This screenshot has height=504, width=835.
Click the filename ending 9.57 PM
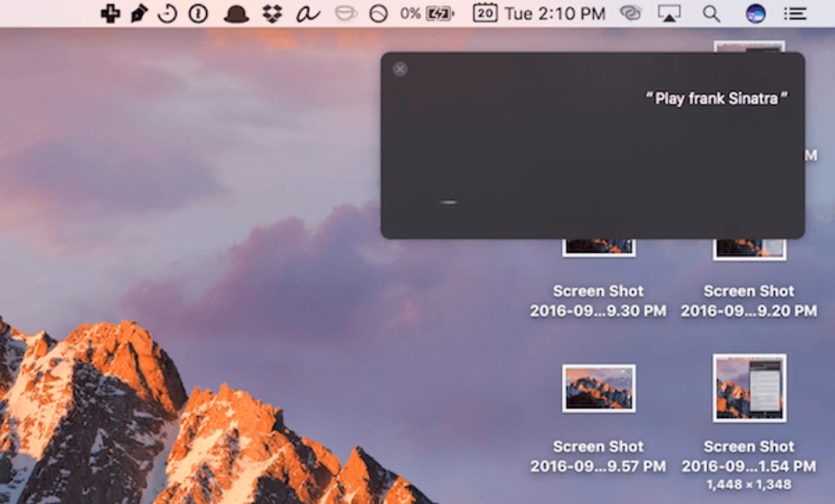coord(598,456)
